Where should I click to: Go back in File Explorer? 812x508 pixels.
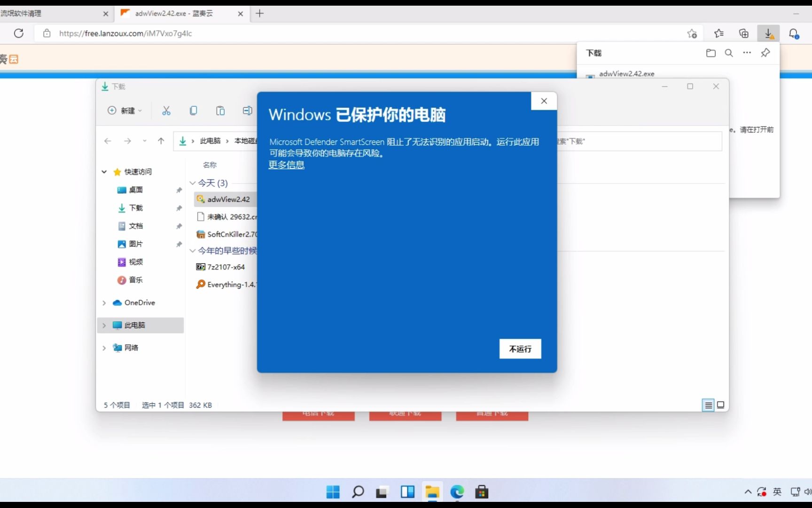click(x=108, y=141)
